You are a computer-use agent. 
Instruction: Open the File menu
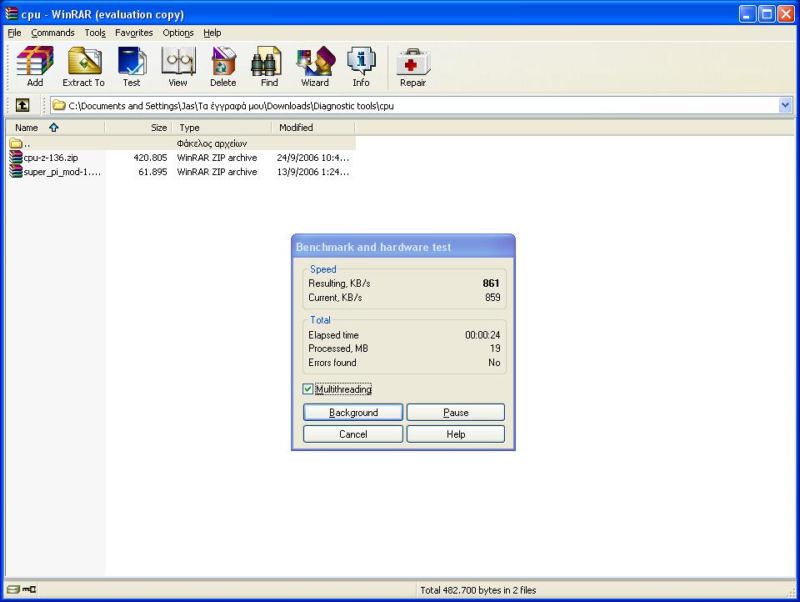point(14,33)
